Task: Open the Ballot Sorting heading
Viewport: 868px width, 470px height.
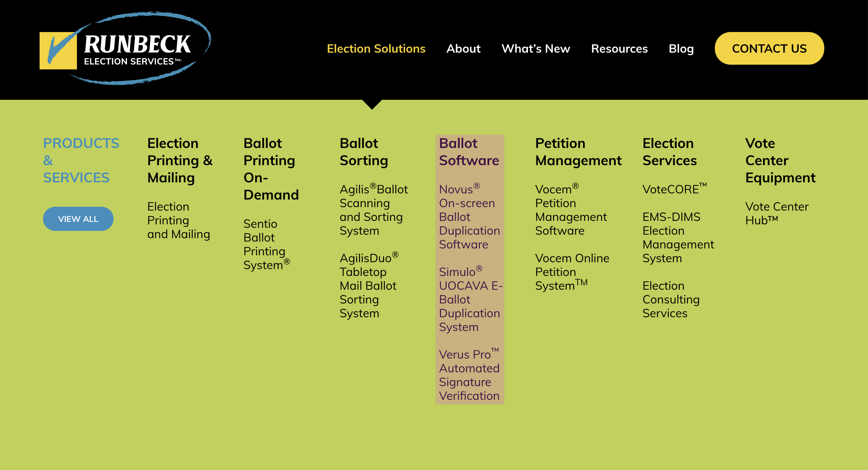Action: (364, 152)
